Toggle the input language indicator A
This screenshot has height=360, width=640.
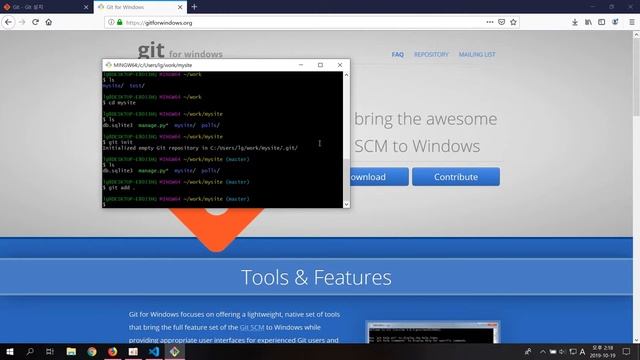582,351
